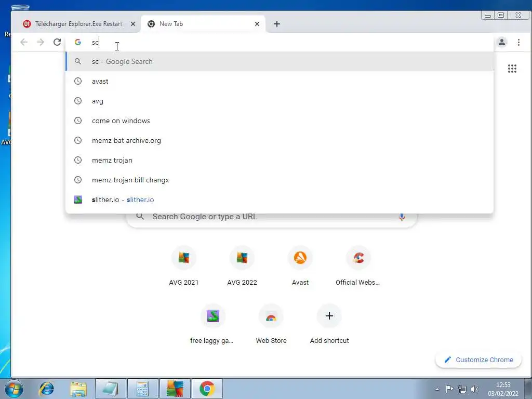Click the voice search microphone
Viewport: 532px width, 399px height.
tap(402, 217)
